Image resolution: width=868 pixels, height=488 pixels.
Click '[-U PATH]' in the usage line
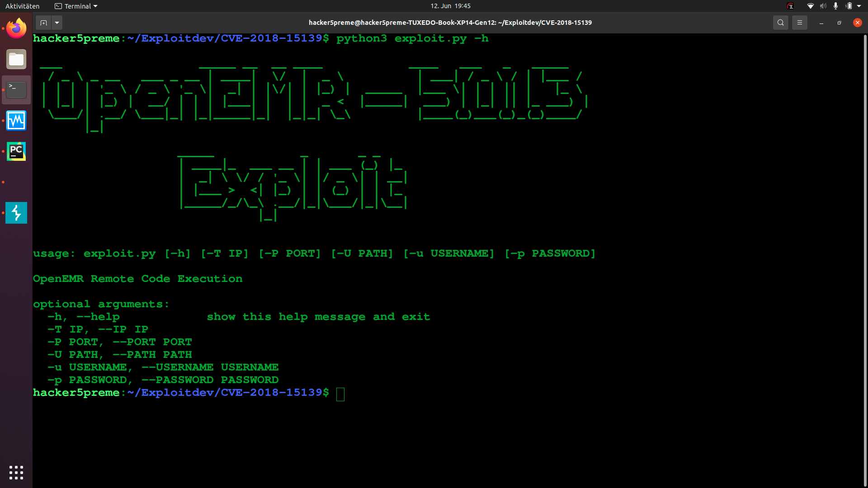pyautogui.click(x=362, y=253)
